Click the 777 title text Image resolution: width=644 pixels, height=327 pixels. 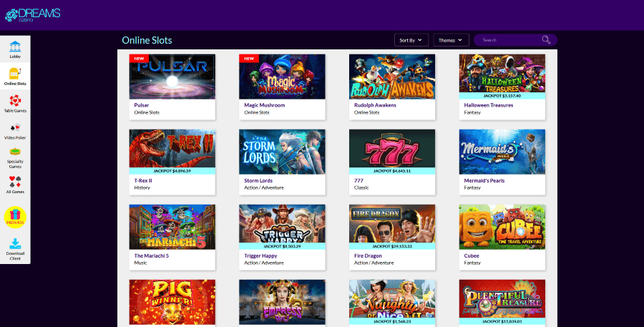(x=358, y=180)
